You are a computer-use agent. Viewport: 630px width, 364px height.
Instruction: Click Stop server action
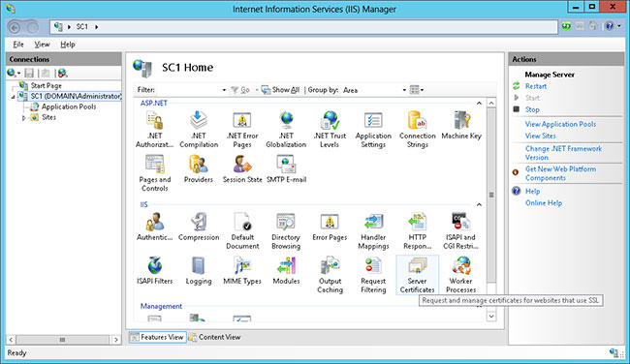(532, 109)
